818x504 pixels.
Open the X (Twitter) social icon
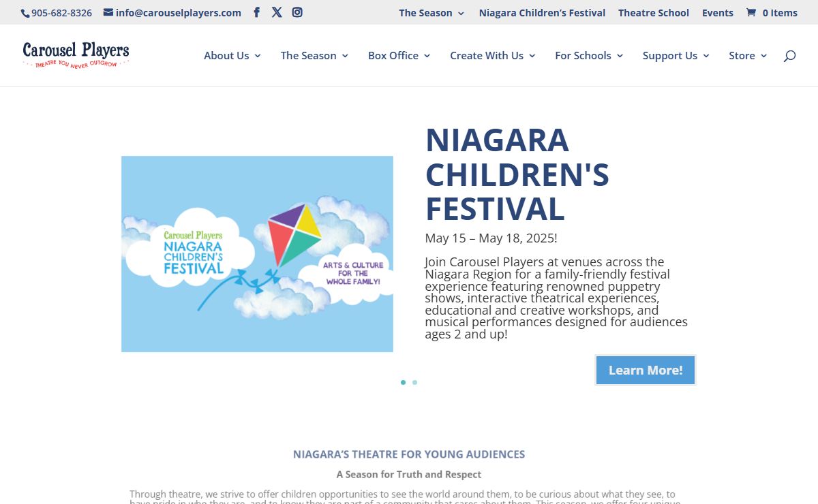[277, 12]
